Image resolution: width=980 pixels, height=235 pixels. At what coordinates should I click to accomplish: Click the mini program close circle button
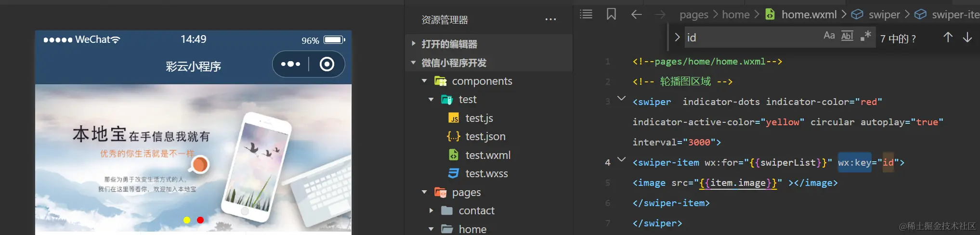[327, 64]
